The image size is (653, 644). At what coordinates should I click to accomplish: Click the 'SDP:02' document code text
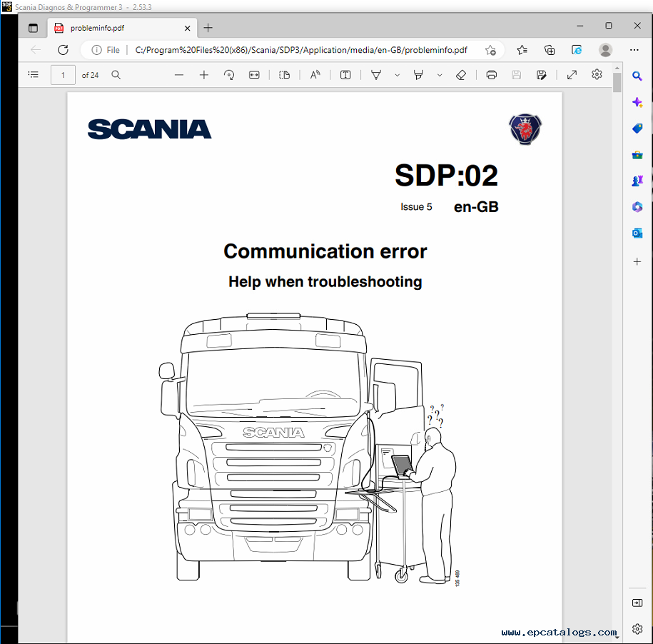(x=447, y=176)
